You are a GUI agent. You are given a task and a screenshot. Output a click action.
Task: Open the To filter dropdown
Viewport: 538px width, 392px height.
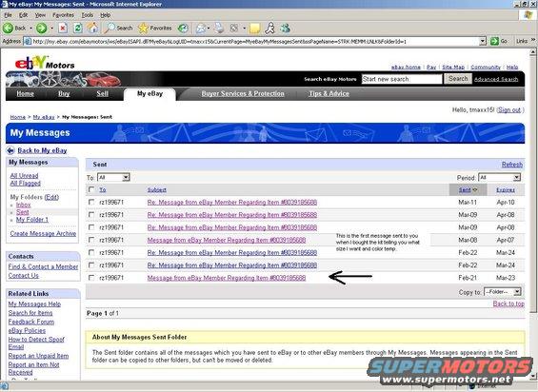coord(113,177)
